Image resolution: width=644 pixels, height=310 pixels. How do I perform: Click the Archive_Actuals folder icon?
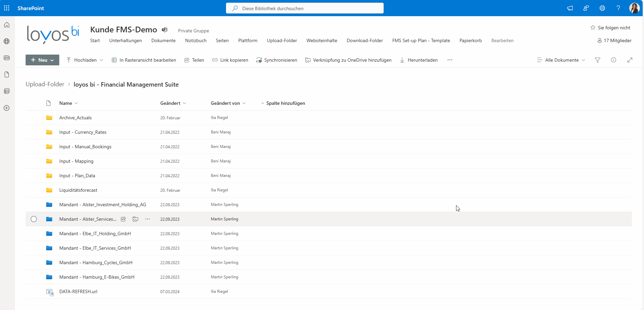49,118
